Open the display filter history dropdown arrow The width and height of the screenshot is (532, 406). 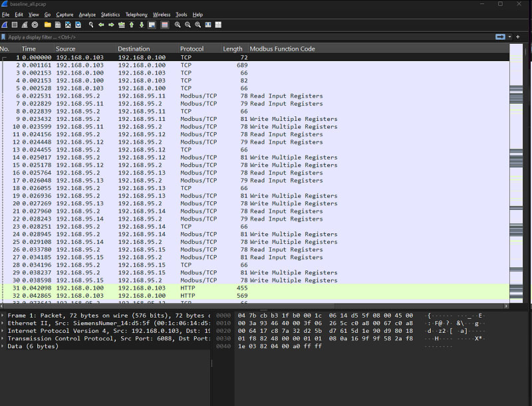tap(509, 37)
